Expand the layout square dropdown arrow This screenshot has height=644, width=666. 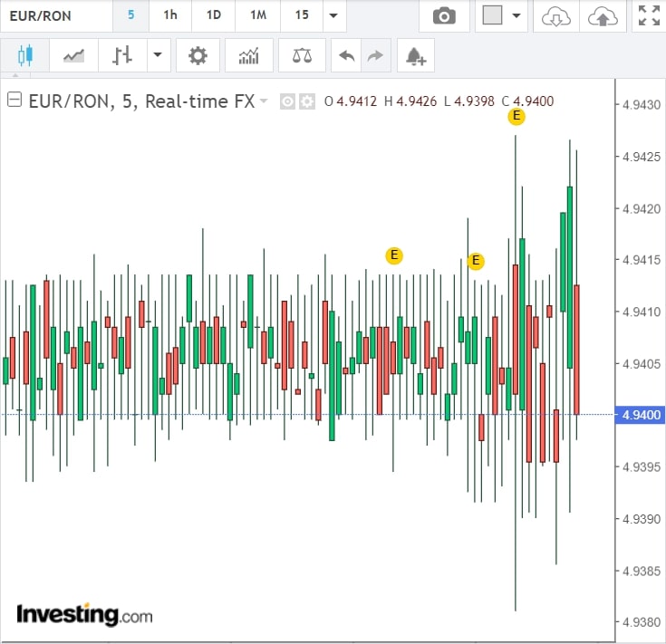coord(516,16)
